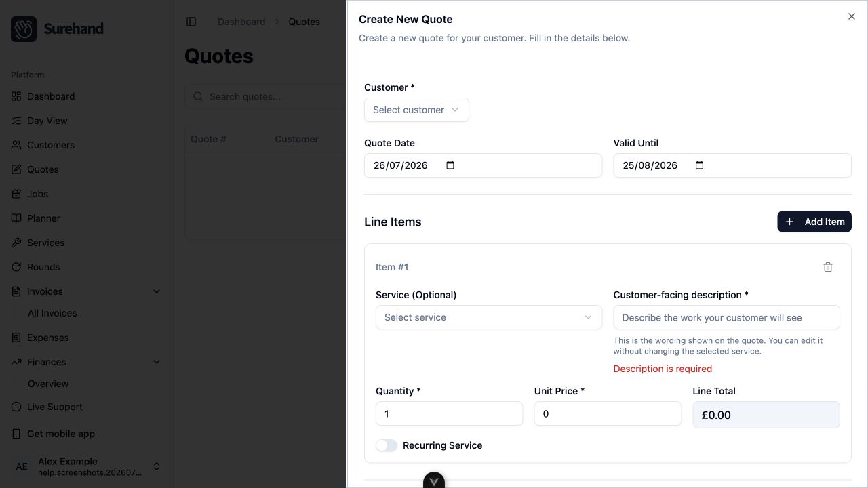
Task: Click the Line Total £0.00 value
Action: tap(766, 415)
